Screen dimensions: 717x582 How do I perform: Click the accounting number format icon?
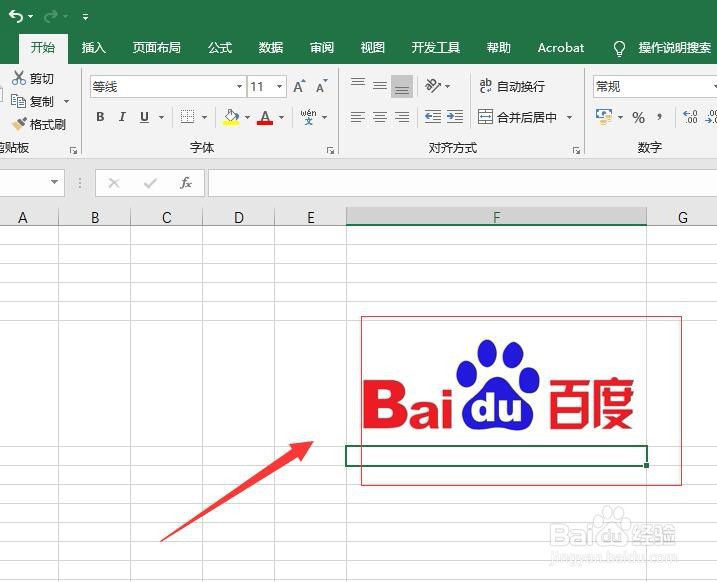(x=604, y=117)
